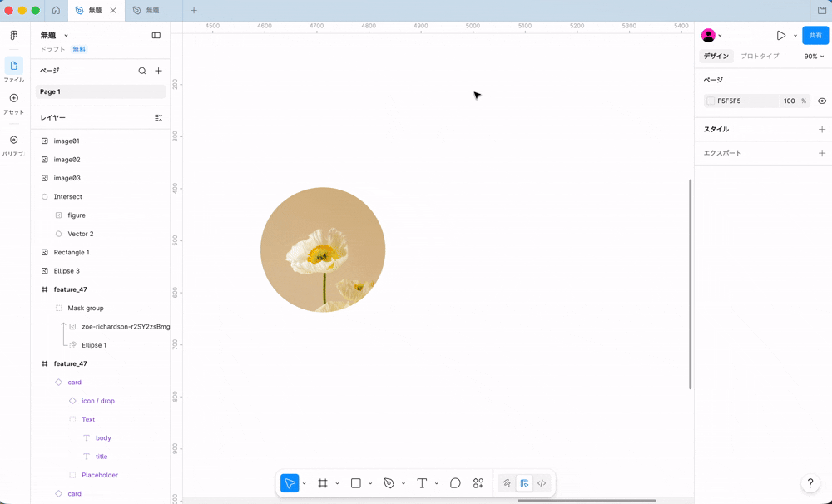Select the Text tool
The image size is (832, 504).
click(x=422, y=482)
